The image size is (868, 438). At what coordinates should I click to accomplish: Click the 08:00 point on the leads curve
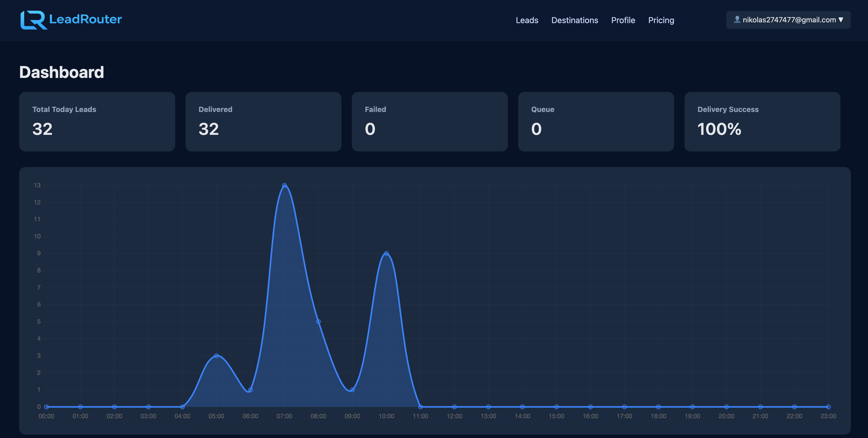pyautogui.click(x=318, y=321)
